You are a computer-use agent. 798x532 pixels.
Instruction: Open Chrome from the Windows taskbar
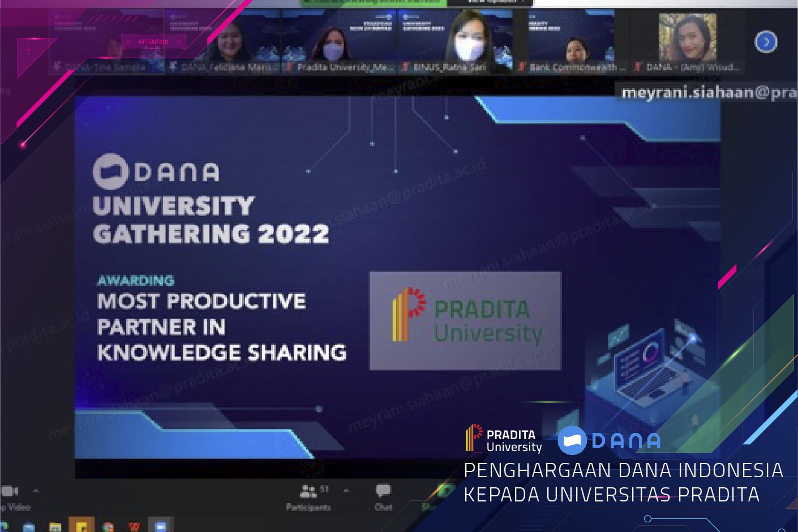pyautogui.click(x=108, y=527)
